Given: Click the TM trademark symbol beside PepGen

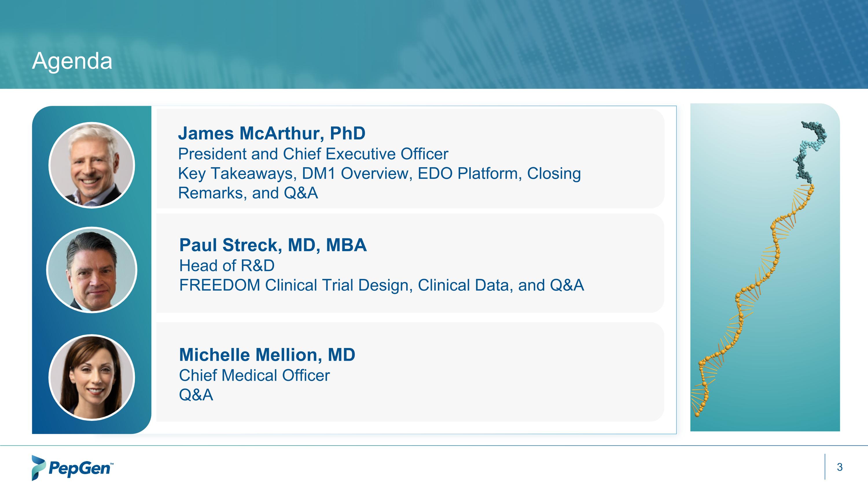Looking at the screenshot, I should click(x=112, y=464).
